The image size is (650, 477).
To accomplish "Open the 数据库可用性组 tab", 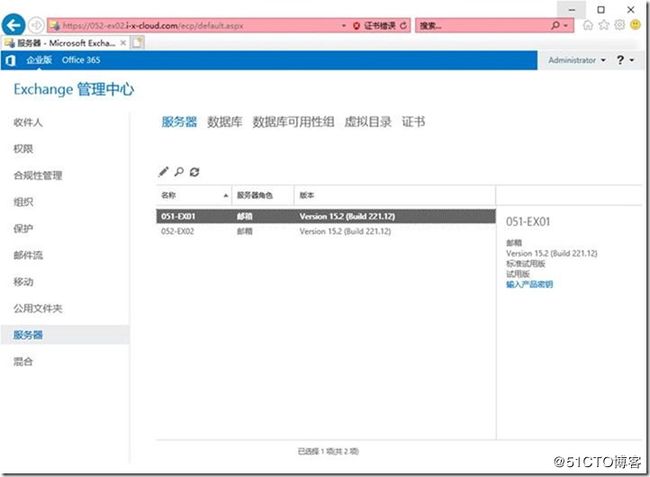I will coord(293,122).
